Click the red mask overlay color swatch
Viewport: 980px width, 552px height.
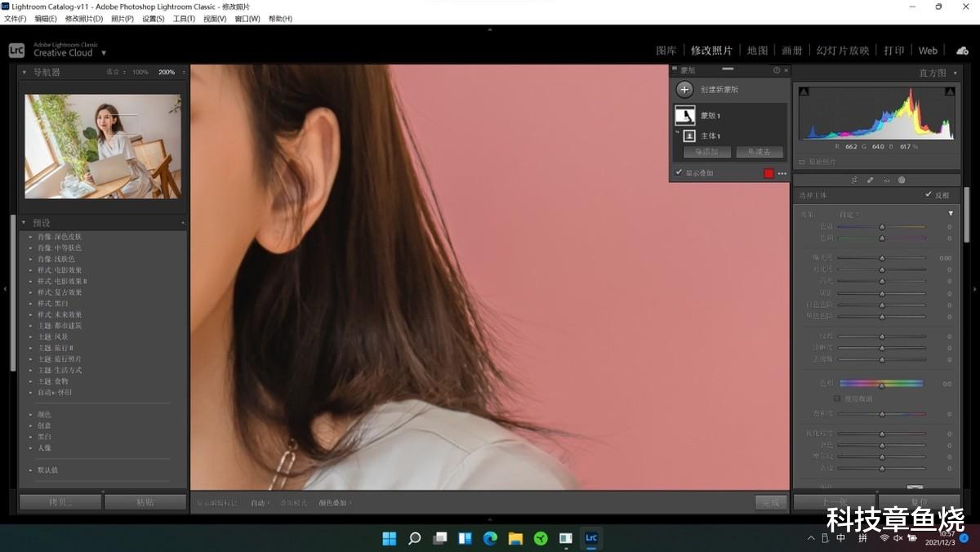click(768, 172)
